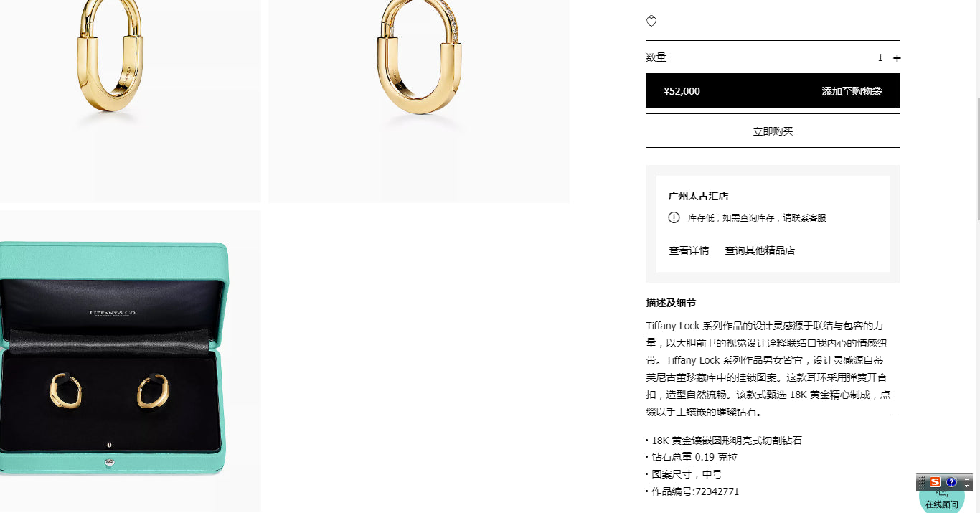Click the language bar drag grip handle

[x=923, y=482]
